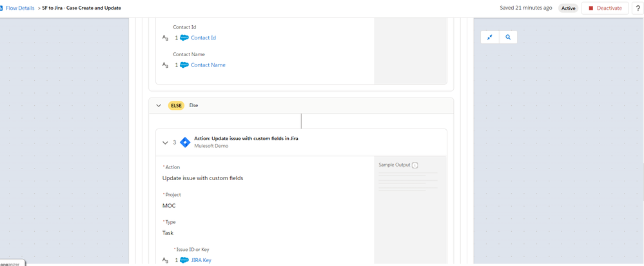Click Salesforce cloud icon beside JIRA Key
This screenshot has height=266, width=644.
tap(184, 260)
